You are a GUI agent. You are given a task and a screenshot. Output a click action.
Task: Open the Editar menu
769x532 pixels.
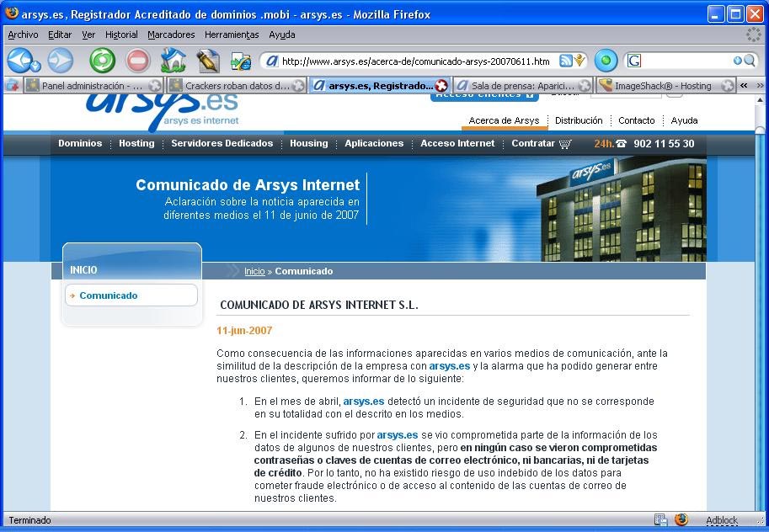60,35
